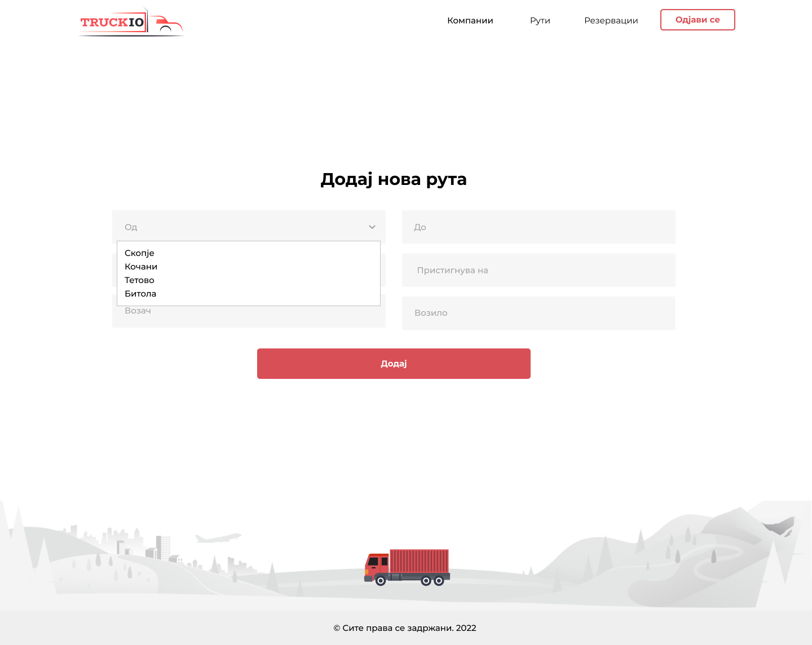Go to the Рути page

pyautogui.click(x=540, y=20)
